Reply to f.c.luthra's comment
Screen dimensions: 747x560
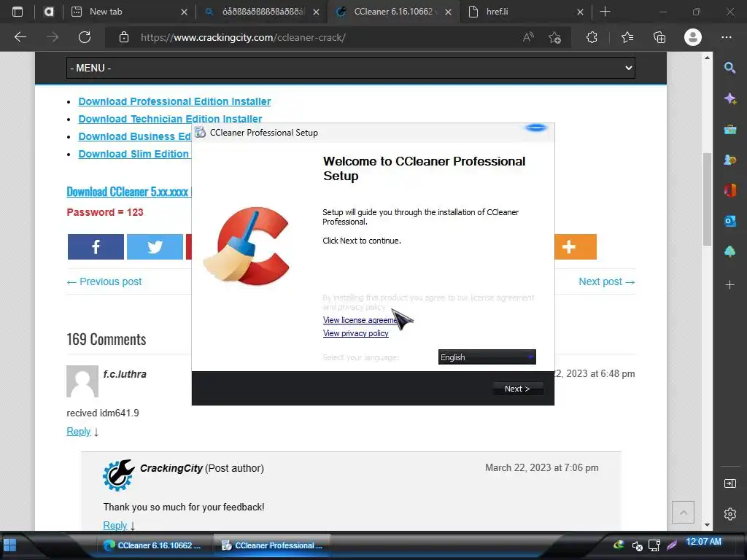click(79, 431)
